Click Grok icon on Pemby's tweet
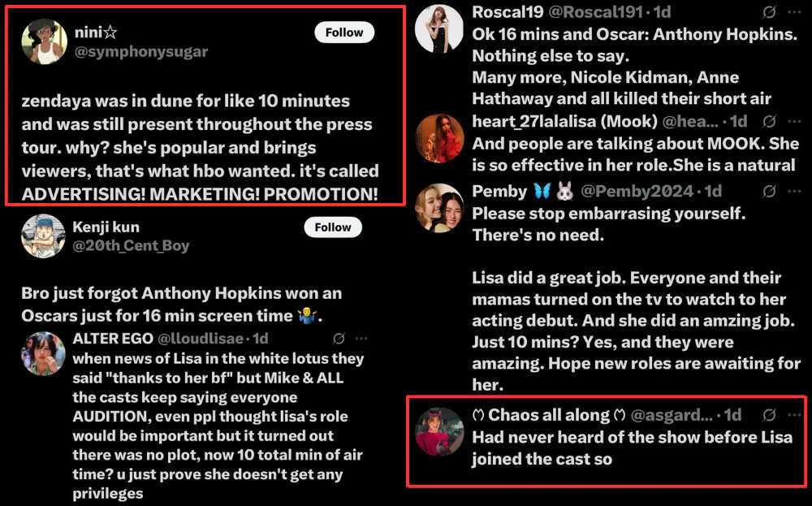 770,191
